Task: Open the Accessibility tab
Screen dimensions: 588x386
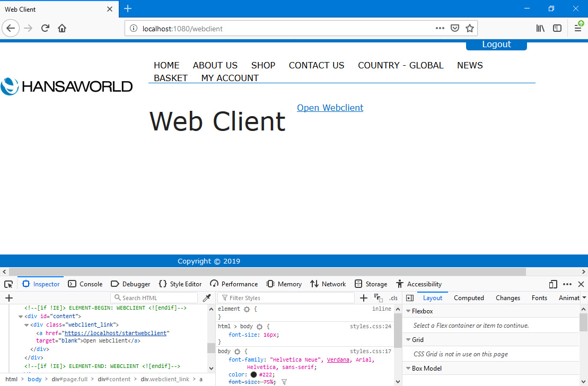Action: tap(419, 284)
